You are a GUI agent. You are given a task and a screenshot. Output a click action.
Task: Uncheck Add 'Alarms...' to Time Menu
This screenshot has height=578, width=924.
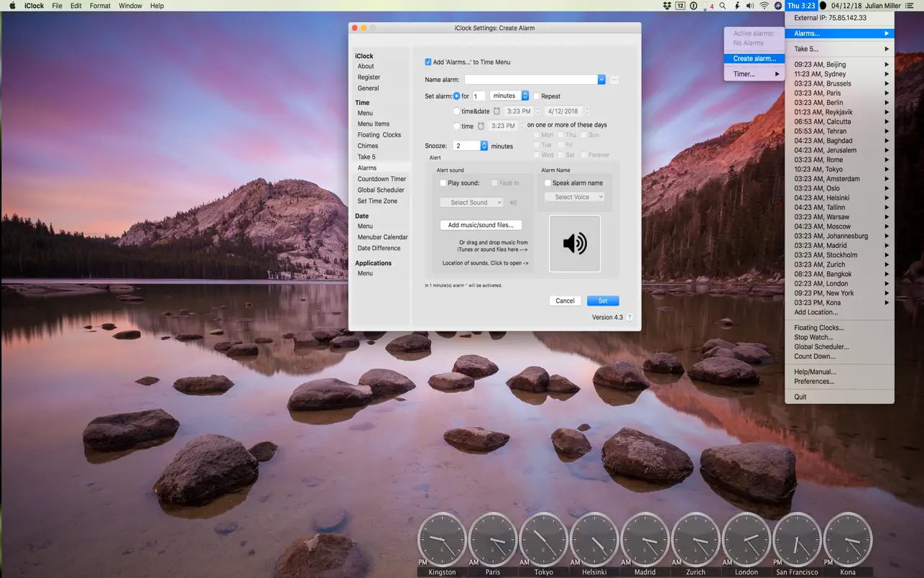[x=428, y=62]
